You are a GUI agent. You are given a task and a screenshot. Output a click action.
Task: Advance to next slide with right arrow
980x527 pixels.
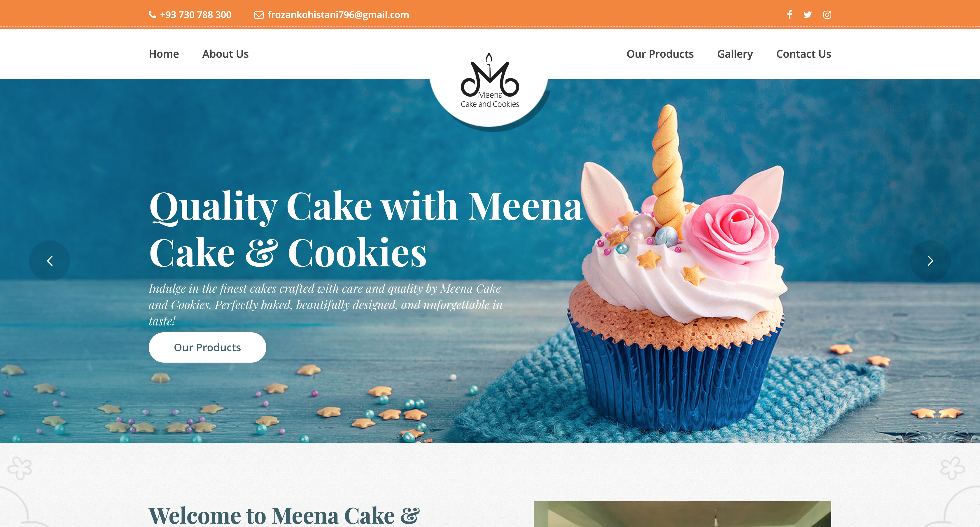tap(930, 261)
